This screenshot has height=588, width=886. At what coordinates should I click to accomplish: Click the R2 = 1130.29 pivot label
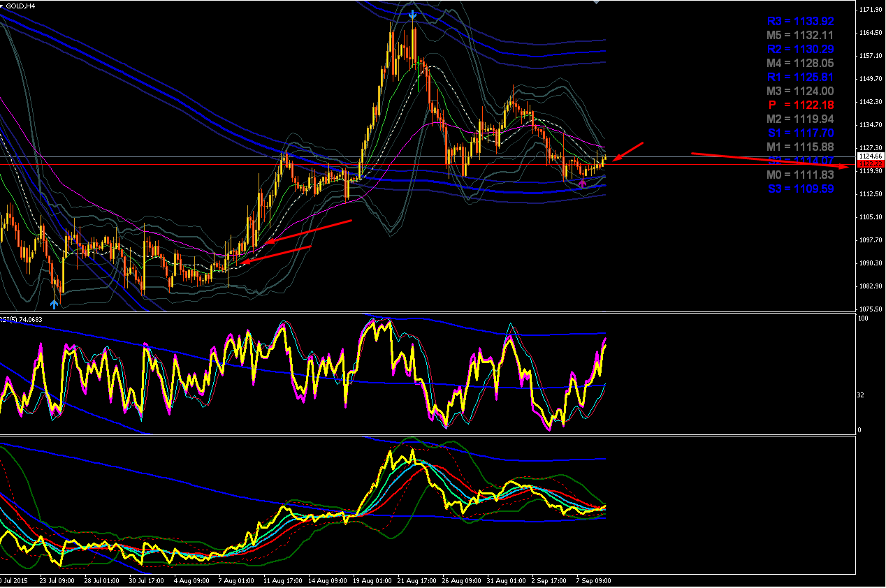(x=801, y=49)
